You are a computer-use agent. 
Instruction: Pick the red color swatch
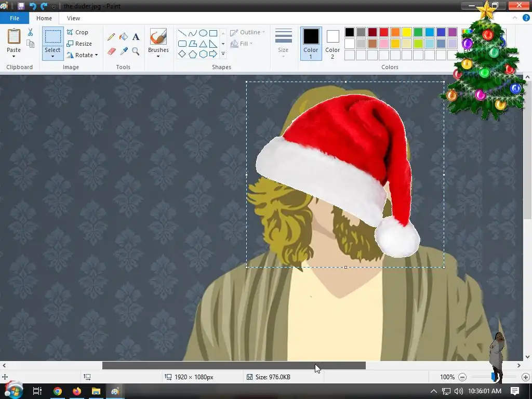click(384, 32)
